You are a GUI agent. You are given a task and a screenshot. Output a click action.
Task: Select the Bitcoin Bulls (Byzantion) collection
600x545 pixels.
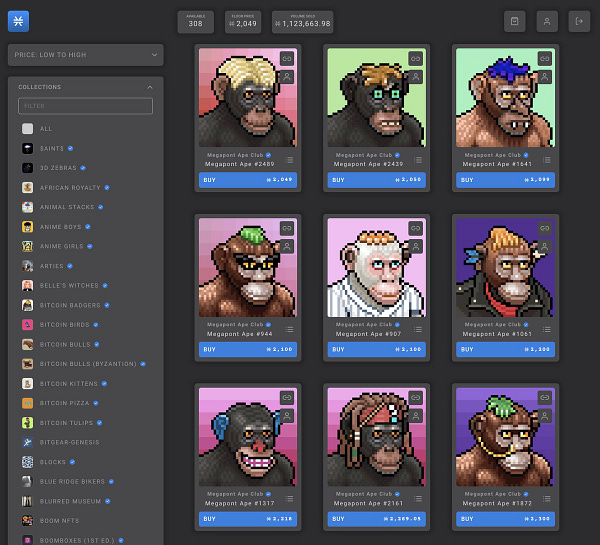coord(83,364)
